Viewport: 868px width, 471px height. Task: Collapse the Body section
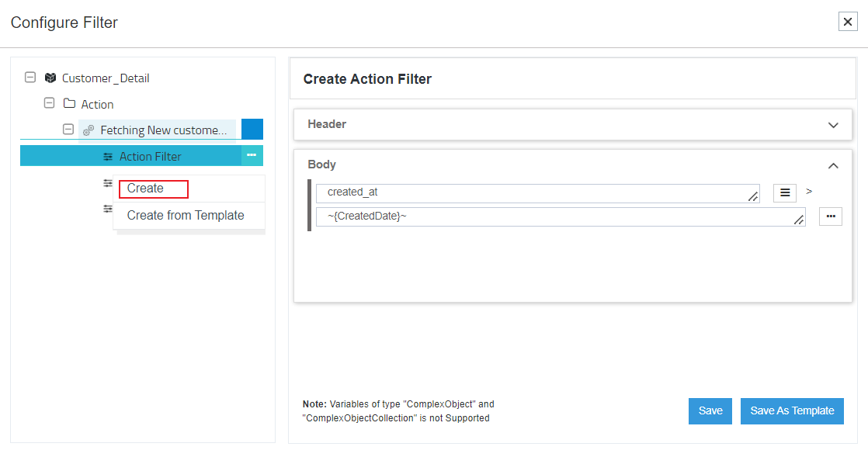click(833, 165)
